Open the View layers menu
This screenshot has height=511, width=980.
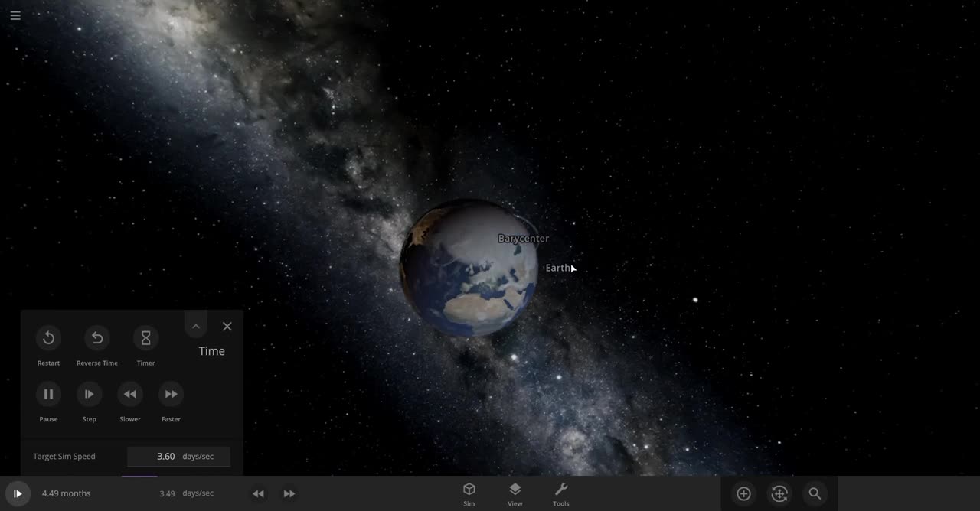[x=515, y=494]
